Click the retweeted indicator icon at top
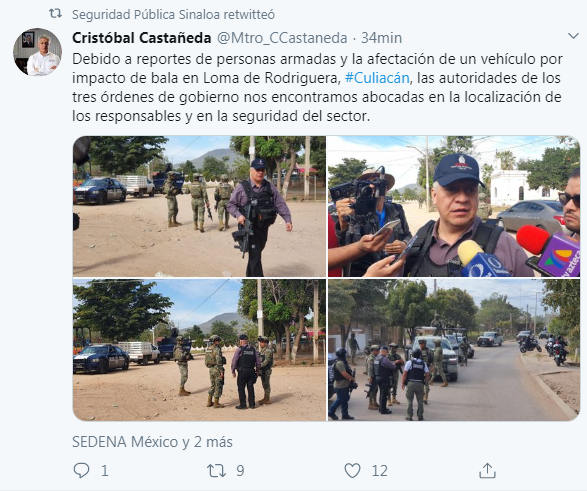This screenshot has height=491, width=587. coord(55,14)
